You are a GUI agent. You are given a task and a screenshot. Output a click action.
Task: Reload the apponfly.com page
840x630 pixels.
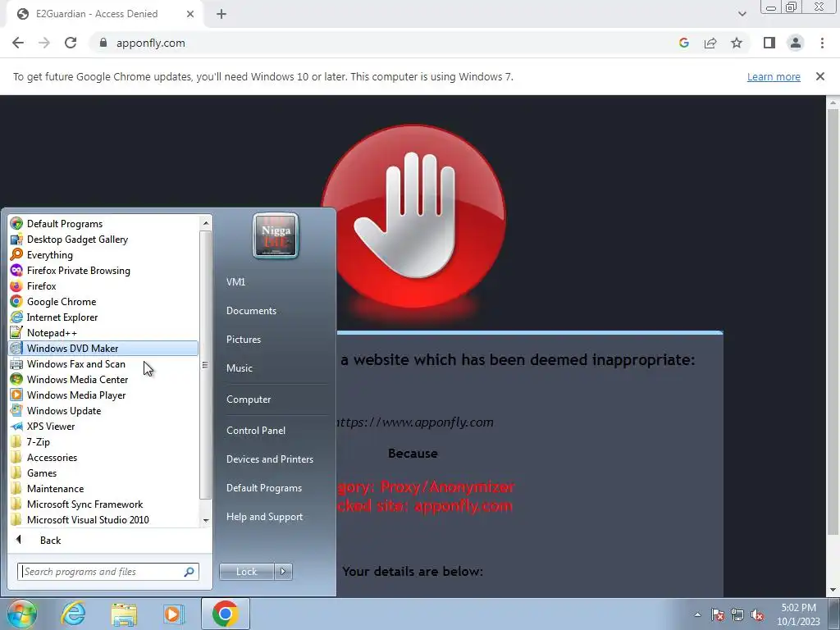(x=71, y=43)
